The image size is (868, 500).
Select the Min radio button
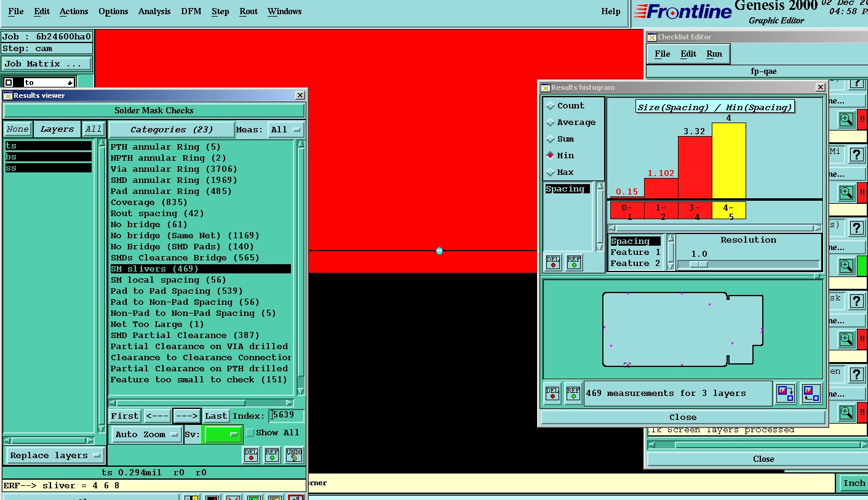[x=551, y=156]
